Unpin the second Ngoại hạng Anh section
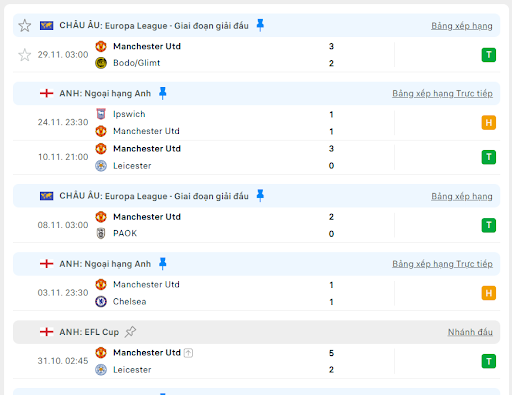The image size is (512, 395). pyautogui.click(x=163, y=264)
